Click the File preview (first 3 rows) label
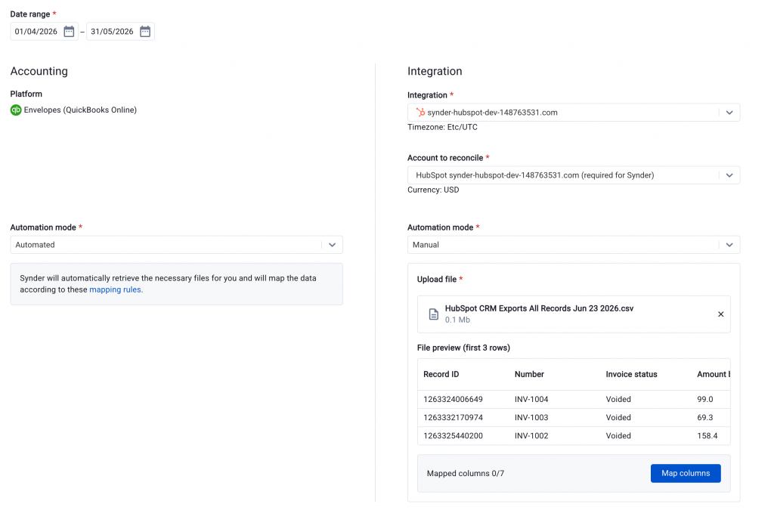This screenshot has height=532, width=774. click(463, 348)
